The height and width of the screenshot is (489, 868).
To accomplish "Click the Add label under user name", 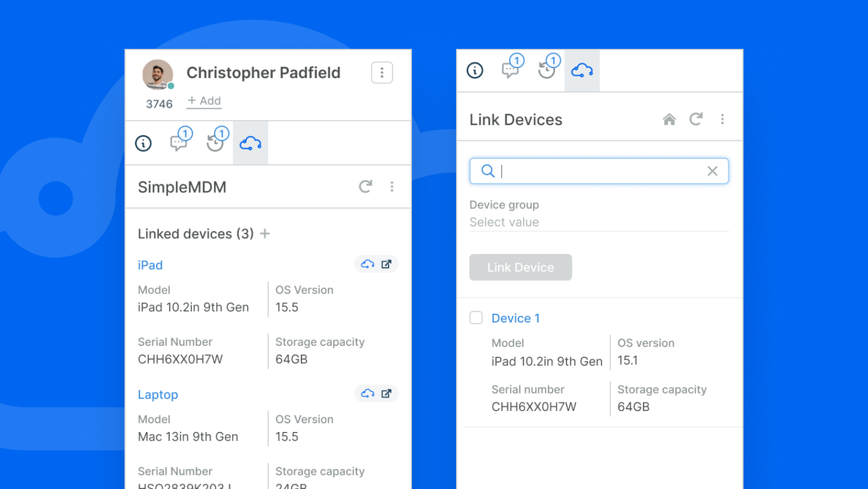I will click(204, 100).
